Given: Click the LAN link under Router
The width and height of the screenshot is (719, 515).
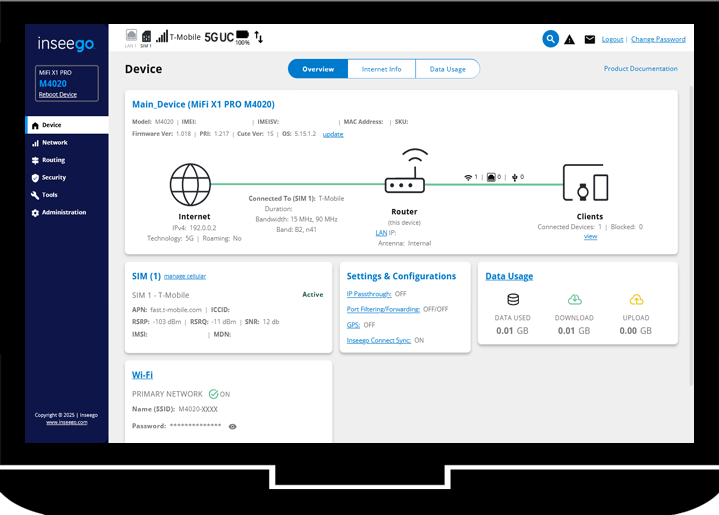Looking at the screenshot, I should pos(381,233).
